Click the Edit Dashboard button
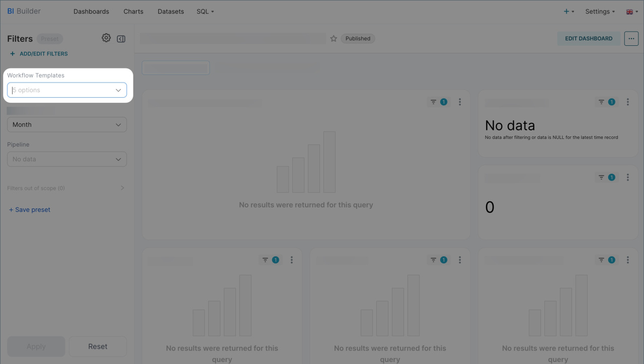Screen dimensions: 644x364 point(588,39)
